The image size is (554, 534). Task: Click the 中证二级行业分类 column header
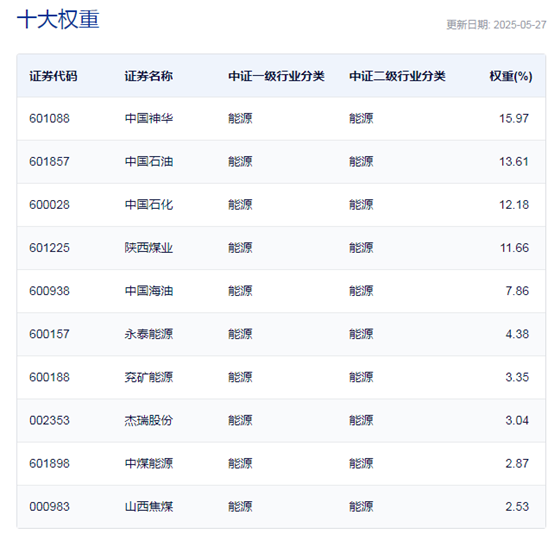(397, 76)
